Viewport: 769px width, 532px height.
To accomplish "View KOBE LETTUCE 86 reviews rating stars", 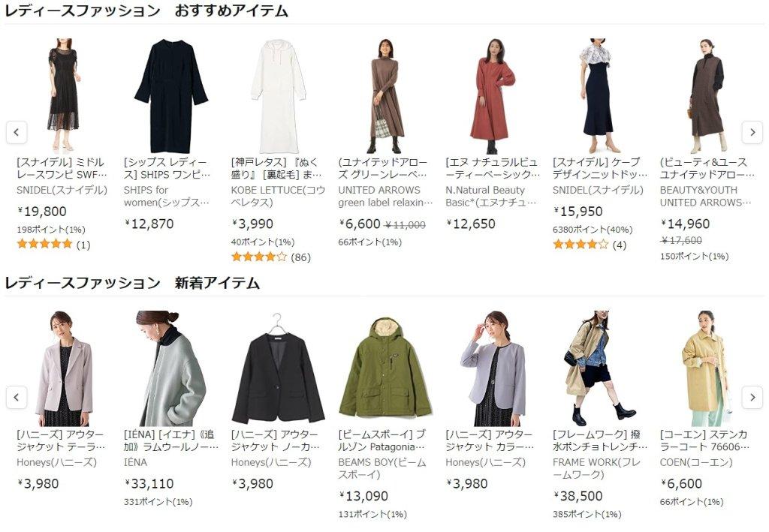I will pyautogui.click(x=259, y=257).
